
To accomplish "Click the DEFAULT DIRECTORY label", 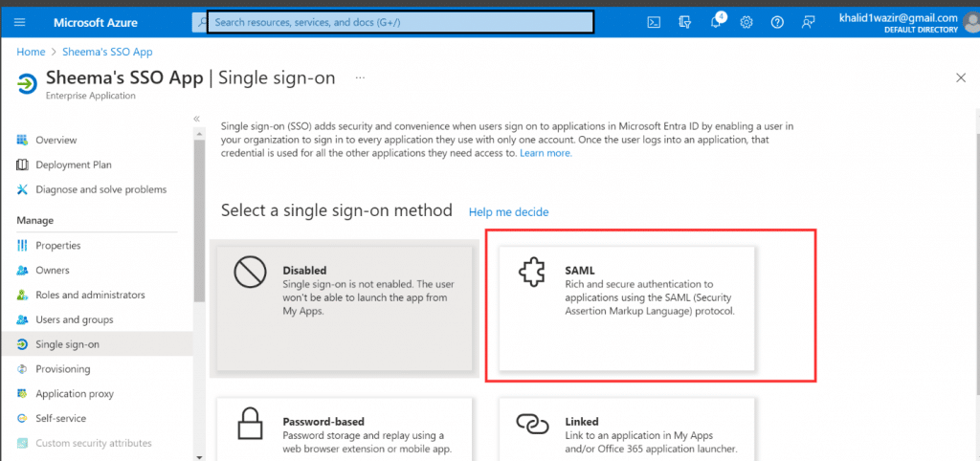I will pos(921,30).
